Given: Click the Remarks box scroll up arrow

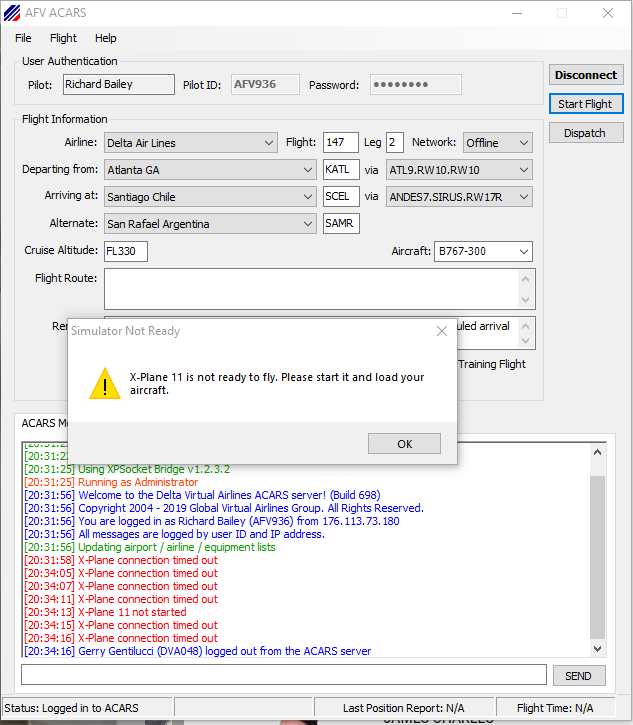Looking at the screenshot, I should point(525,326).
